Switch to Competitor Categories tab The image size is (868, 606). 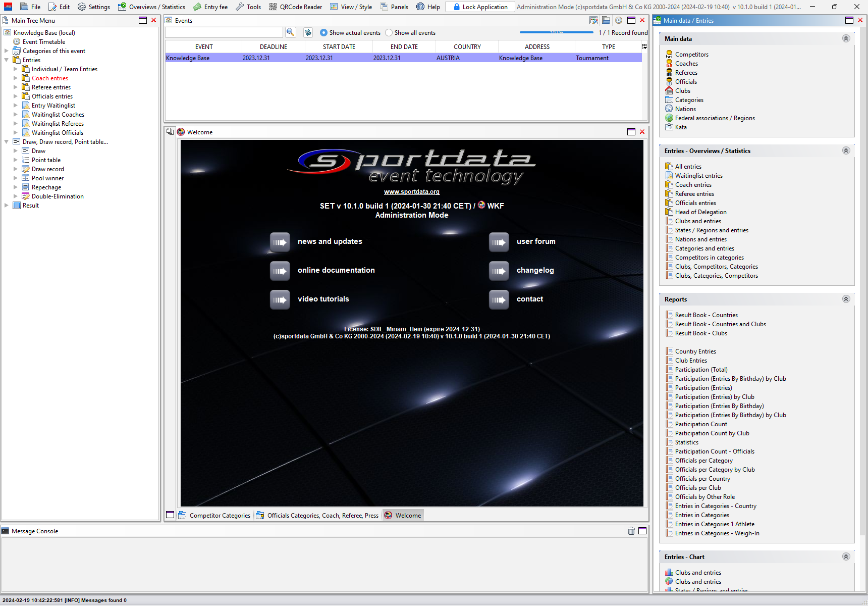[214, 515]
